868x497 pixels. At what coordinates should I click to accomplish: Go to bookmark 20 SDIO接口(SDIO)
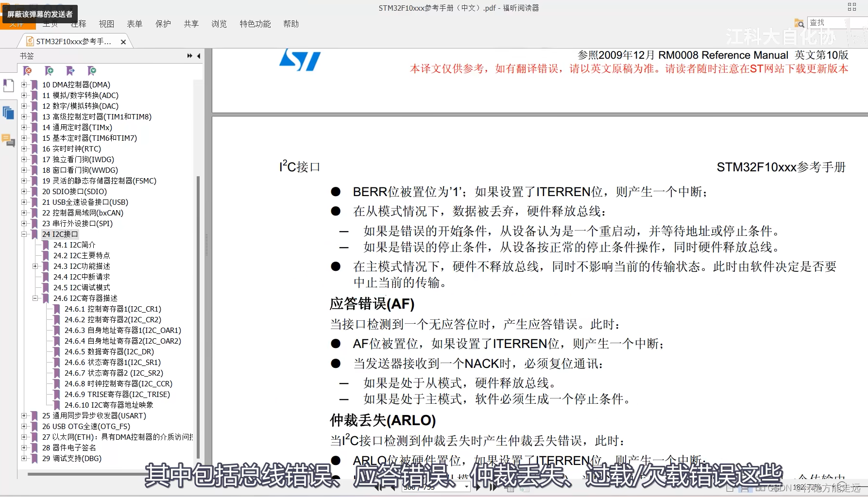(74, 191)
